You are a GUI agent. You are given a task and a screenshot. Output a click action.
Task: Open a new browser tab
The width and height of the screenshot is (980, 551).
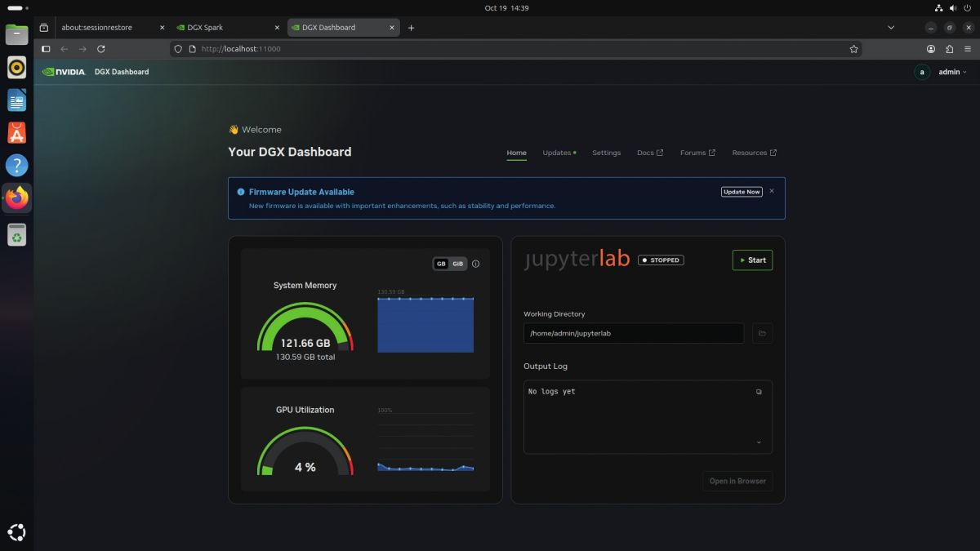click(x=411, y=28)
